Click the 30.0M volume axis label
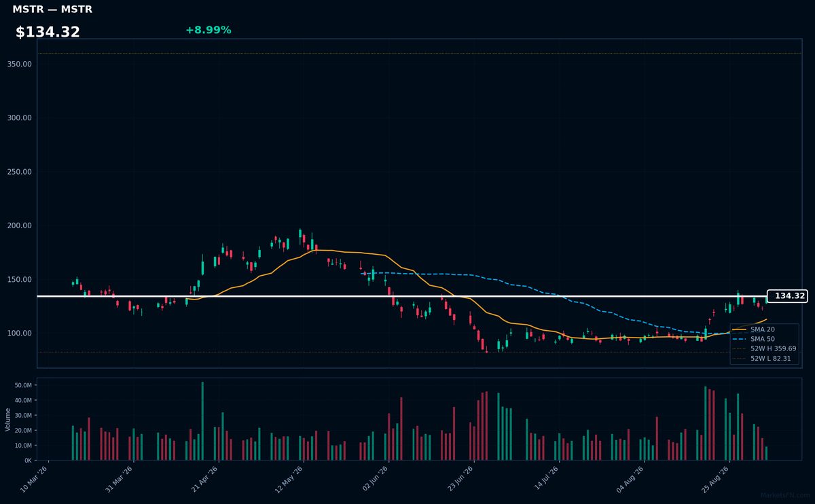 tap(23, 415)
